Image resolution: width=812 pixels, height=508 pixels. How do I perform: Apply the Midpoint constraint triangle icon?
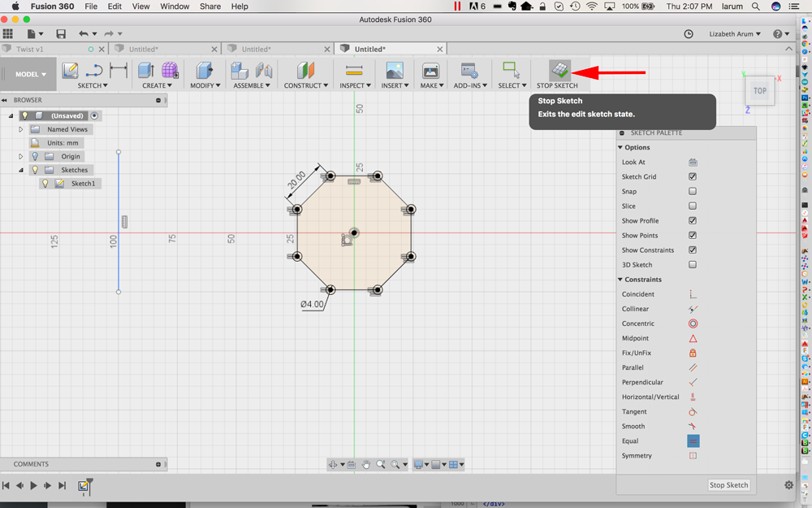coord(693,338)
